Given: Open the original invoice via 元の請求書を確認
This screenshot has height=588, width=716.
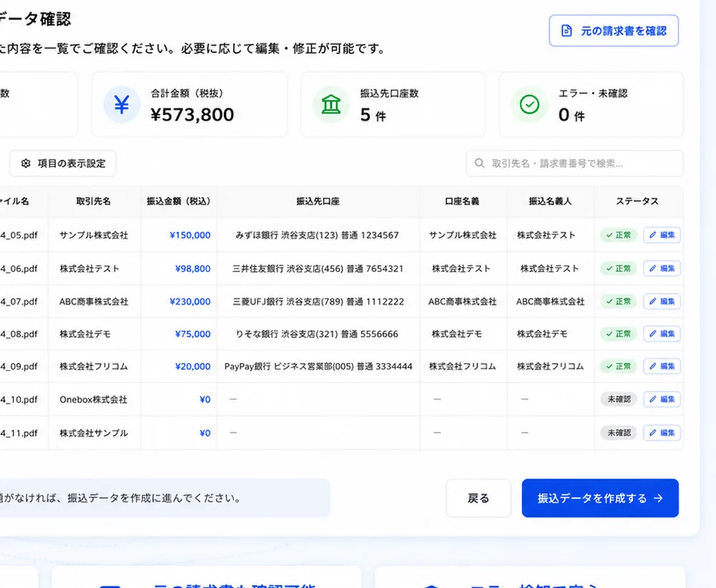Looking at the screenshot, I should (x=614, y=31).
